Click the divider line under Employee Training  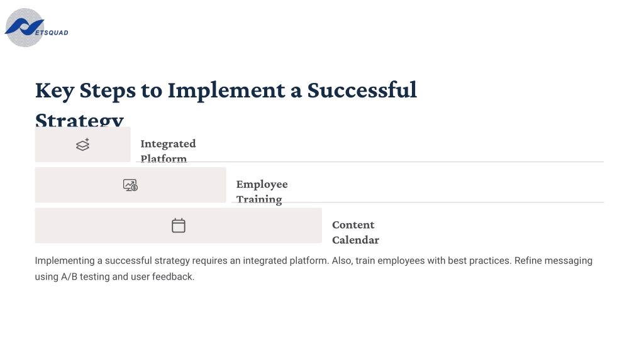(418, 202)
